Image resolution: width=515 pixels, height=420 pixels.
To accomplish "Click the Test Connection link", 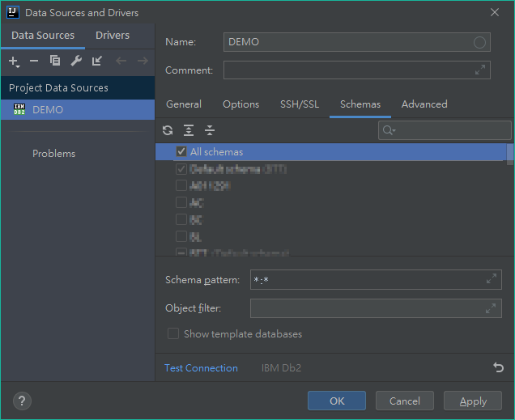I will [x=201, y=368].
